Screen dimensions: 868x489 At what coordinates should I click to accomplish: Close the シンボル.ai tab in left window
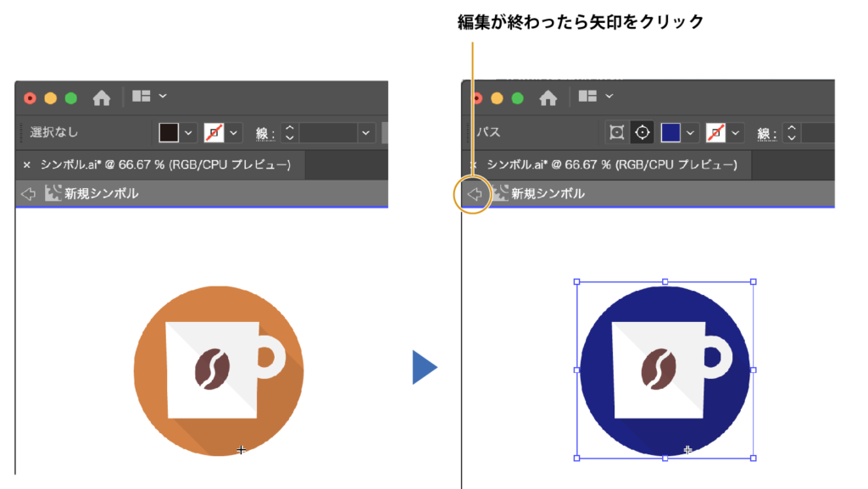(26, 165)
